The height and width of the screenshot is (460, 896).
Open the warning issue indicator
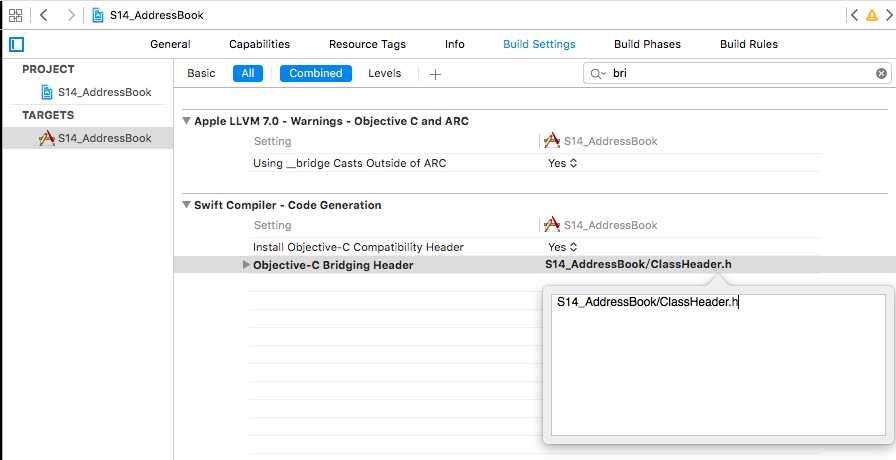tap(871, 15)
